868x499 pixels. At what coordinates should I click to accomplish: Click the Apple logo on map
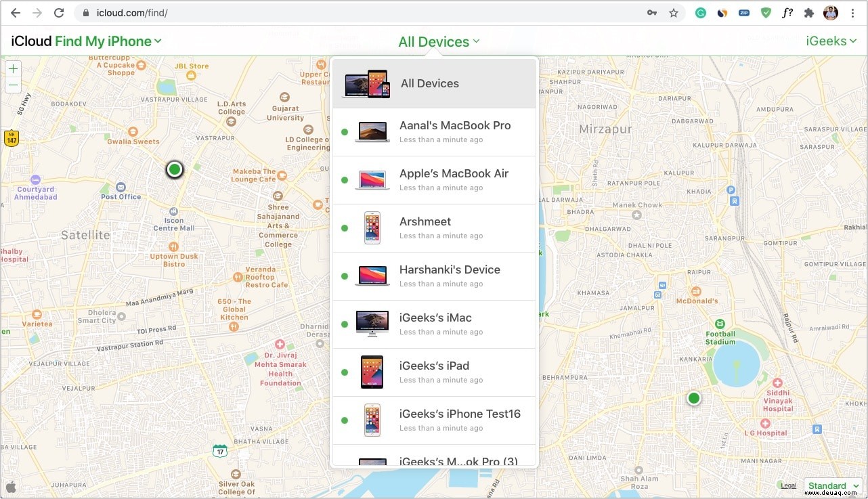coord(11,486)
